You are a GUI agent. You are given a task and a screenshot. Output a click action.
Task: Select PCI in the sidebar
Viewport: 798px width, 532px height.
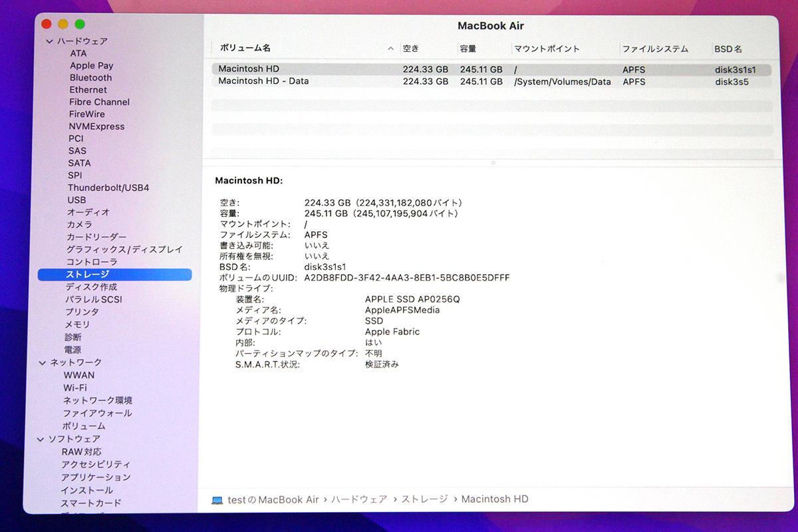click(76, 138)
